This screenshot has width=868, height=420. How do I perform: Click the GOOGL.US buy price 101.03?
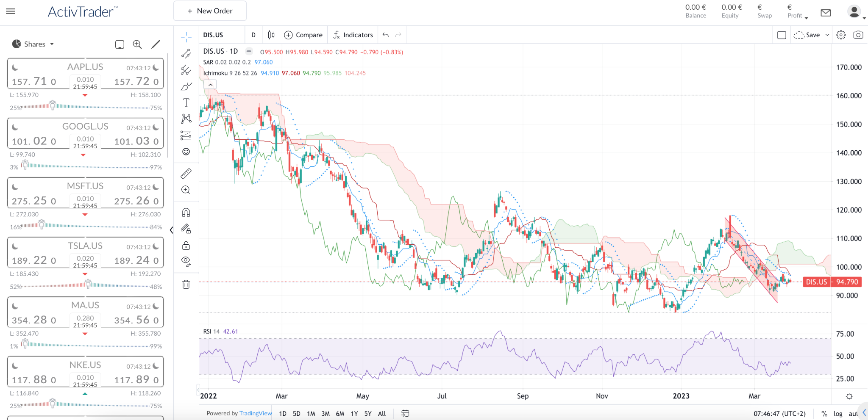coord(136,141)
